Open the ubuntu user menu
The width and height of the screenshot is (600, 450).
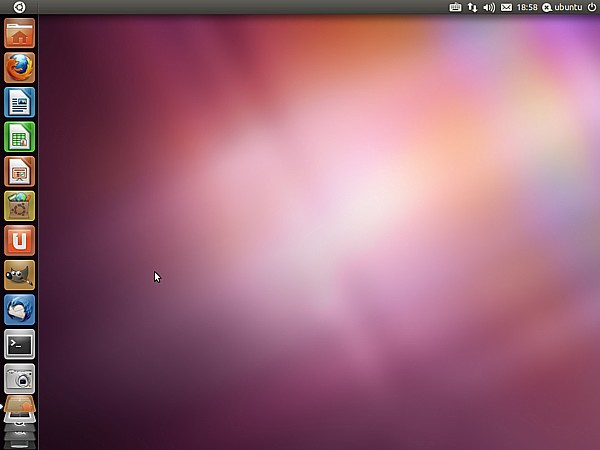pyautogui.click(x=562, y=7)
